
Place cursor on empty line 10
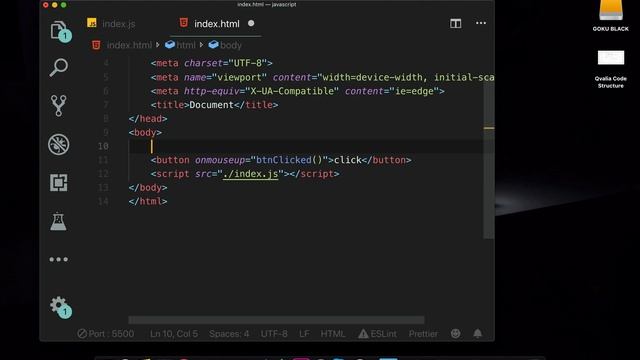[306, 146]
